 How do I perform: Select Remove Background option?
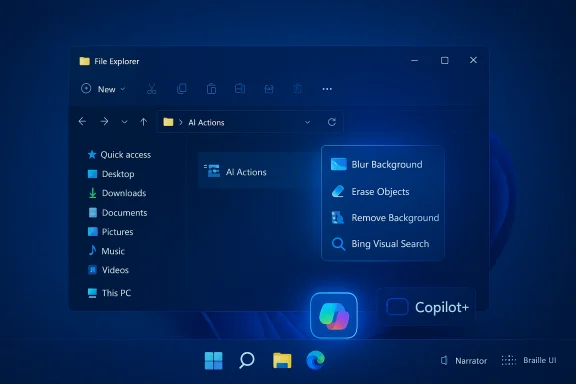click(383, 218)
